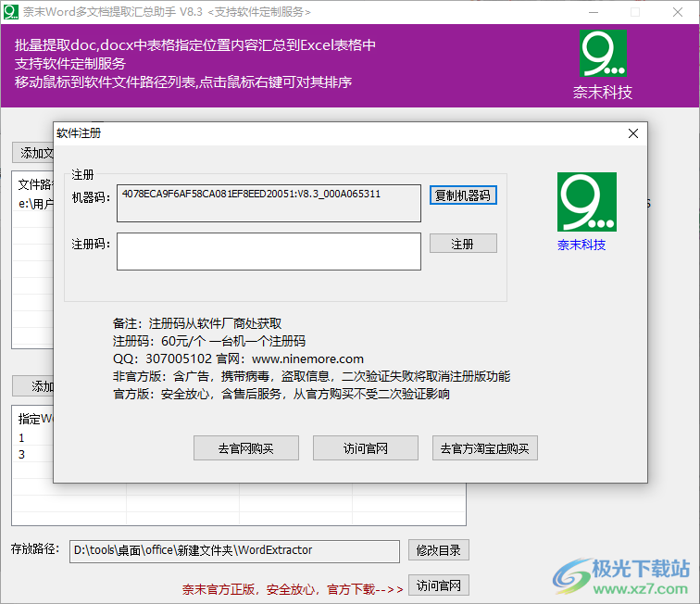This screenshot has height=604, width=700.
Task: Click 去官方淘宝店购买 button
Action: tap(485, 448)
